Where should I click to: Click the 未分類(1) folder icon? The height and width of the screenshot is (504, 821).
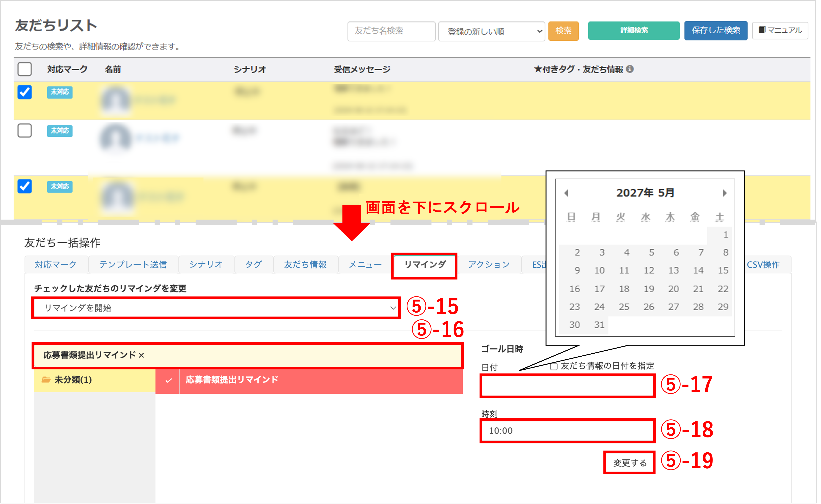coord(46,380)
